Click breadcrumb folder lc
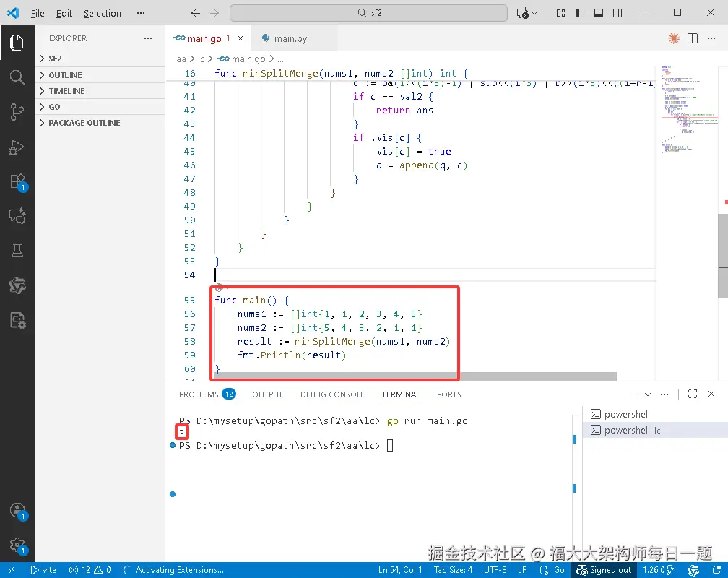Screen dimensions: 728x578 pyautogui.click(x=201, y=59)
